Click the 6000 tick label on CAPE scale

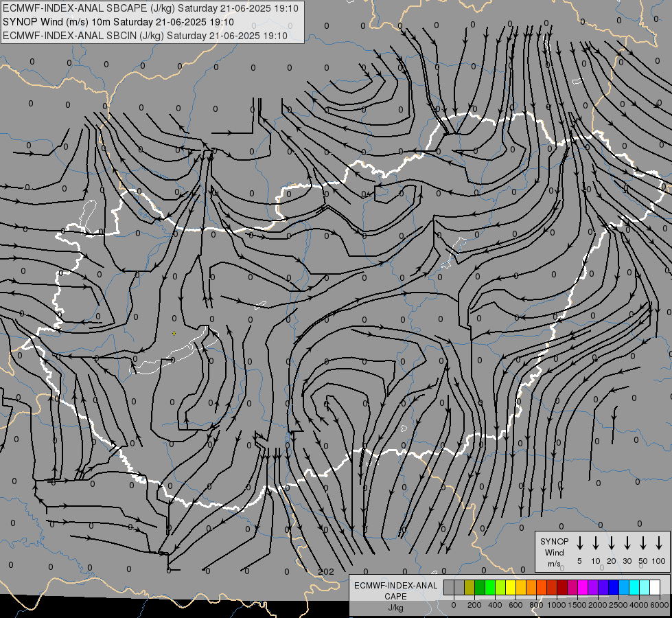coord(660,605)
